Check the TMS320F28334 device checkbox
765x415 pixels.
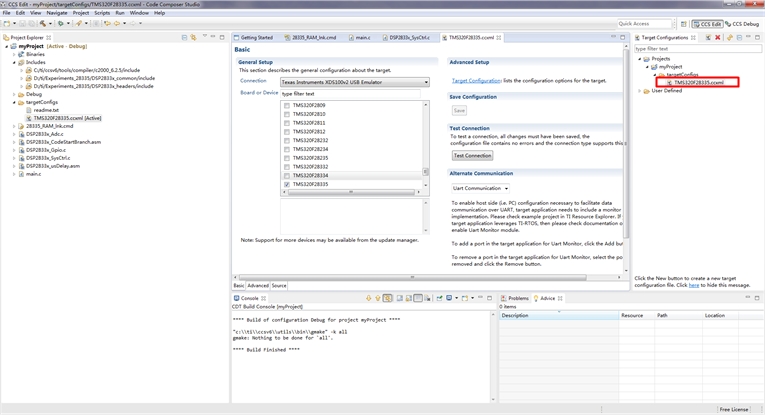pyautogui.click(x=287, y=176)
